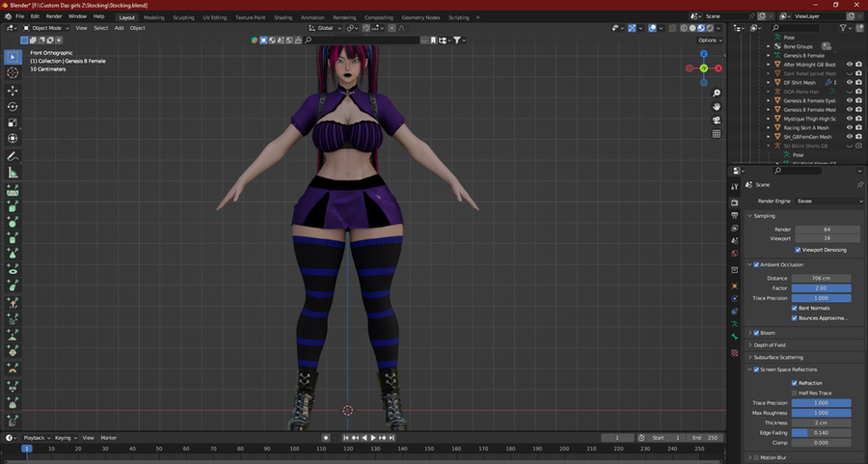Adjust the Edge Fading slider
868x464 pixels.
pyautogui.click(x=823, y=432)
